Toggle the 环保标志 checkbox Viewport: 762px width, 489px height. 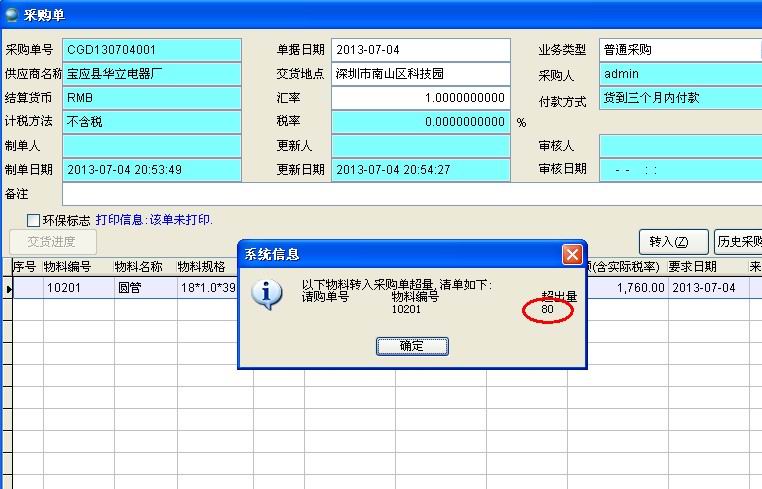[34, 220]
